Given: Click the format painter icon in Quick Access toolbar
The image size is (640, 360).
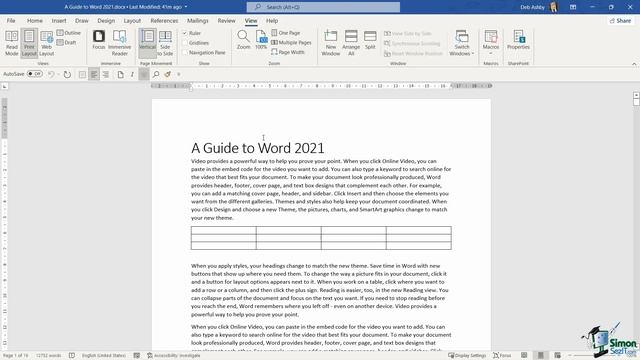Looking at the screenshot, I should [x=167, y=74].
